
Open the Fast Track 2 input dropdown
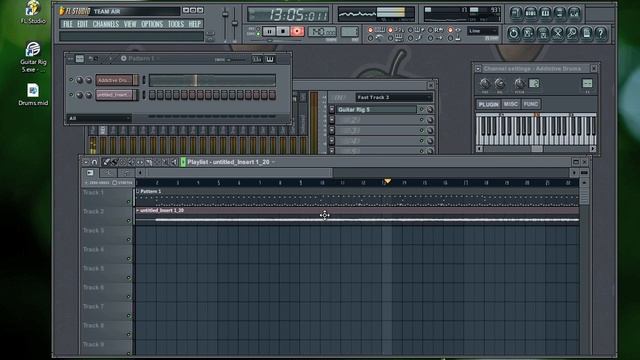pyautogui.click(x=394, y=98)
